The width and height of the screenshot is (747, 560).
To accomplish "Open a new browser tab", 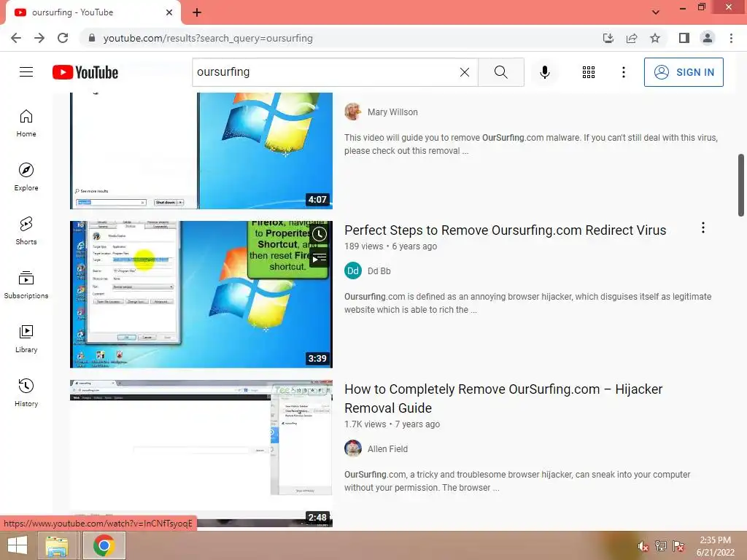I will coord(197,12).
